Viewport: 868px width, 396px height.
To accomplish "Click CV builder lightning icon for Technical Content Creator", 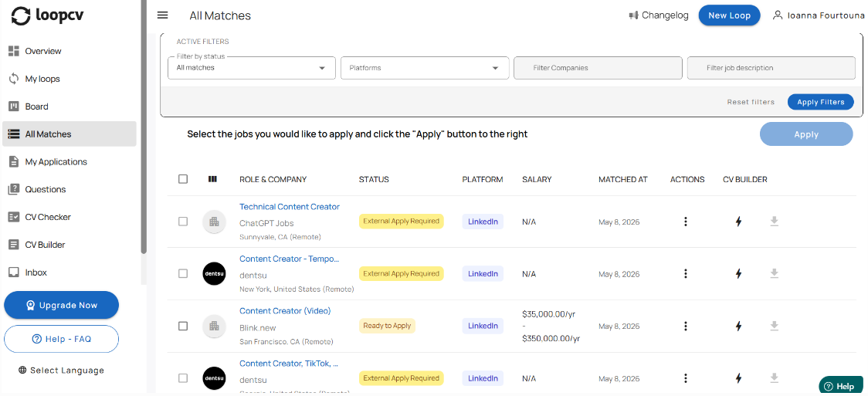I will point(738,222).
